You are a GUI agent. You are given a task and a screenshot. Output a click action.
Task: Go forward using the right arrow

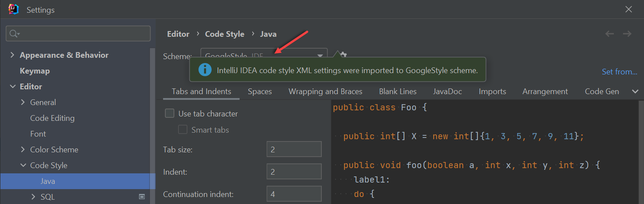[627, 34]
